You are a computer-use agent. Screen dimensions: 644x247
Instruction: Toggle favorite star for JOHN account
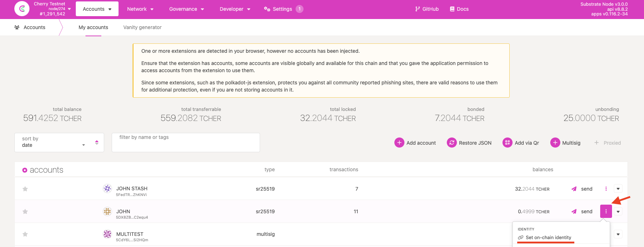click(x=25, y=211)
